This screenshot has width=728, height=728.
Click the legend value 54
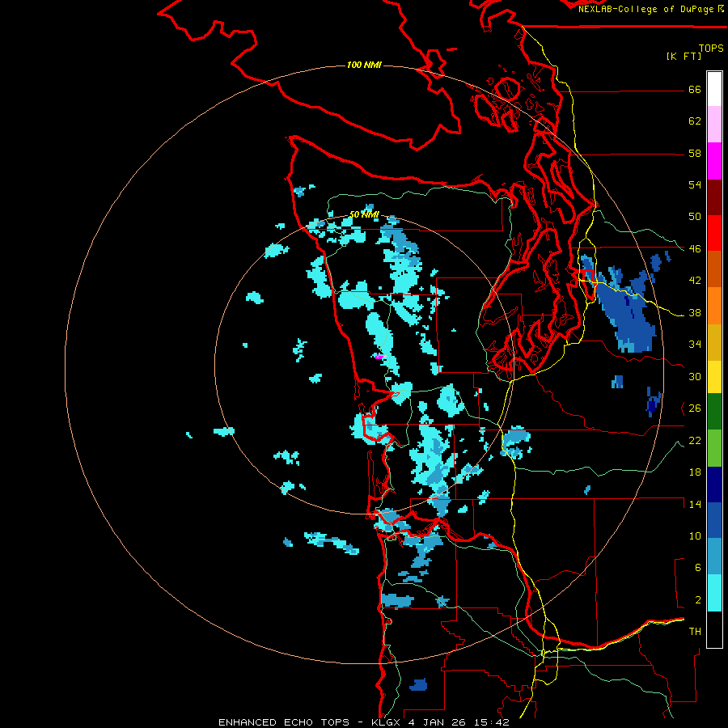click(x=695, y=184)
